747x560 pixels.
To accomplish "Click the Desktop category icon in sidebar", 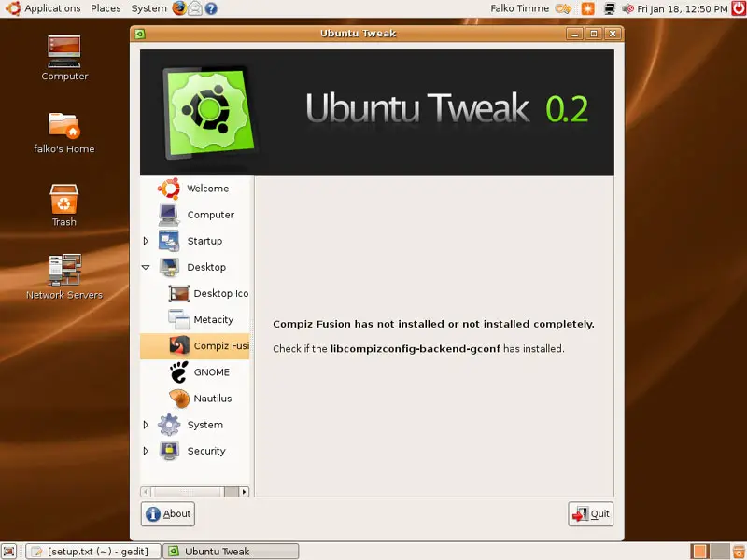I will pyautogui.click(x=169, y=267).
